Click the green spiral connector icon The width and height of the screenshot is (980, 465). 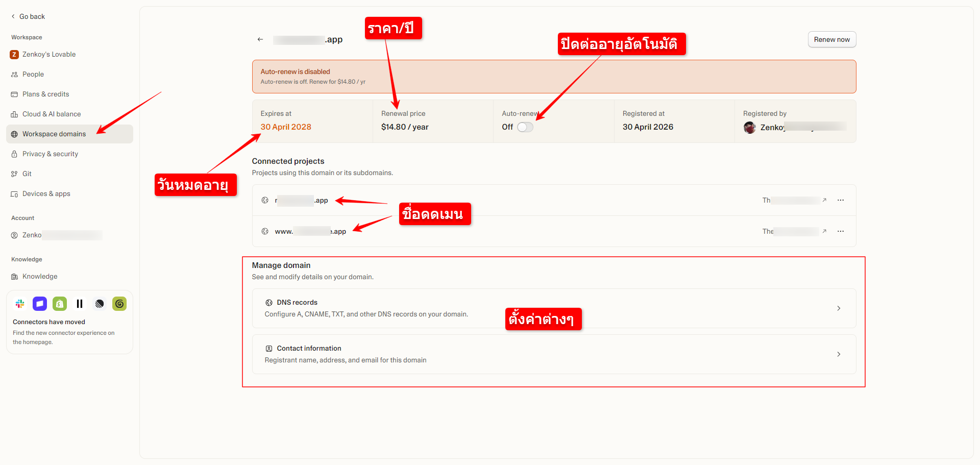tap(119, 304)
